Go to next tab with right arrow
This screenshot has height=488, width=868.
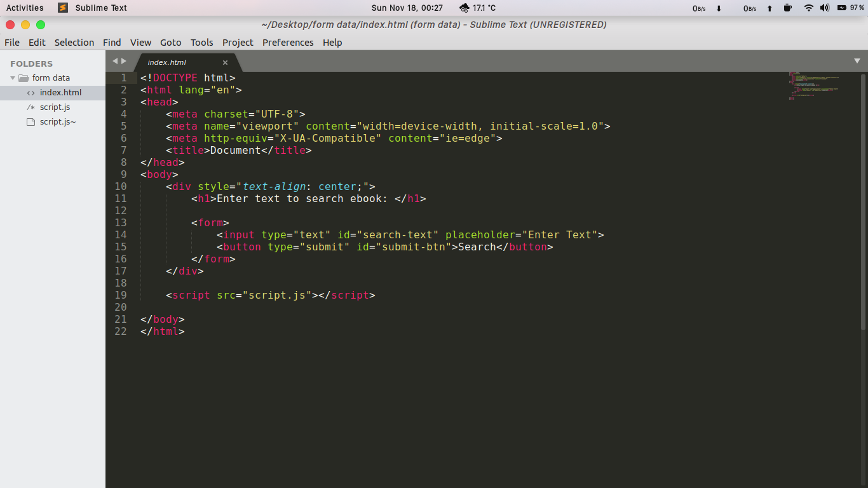click(x=124, y=61)
